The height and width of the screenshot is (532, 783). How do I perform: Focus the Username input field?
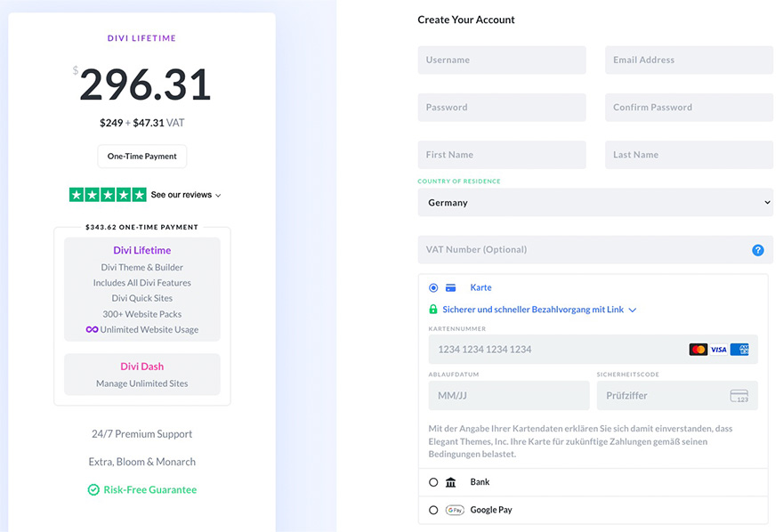502,60
